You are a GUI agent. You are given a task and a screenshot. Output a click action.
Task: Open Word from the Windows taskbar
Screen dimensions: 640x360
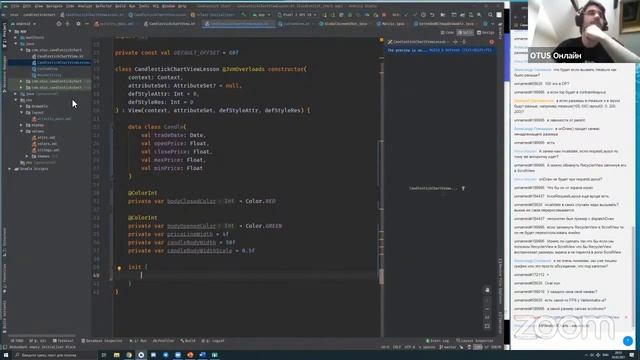point(202,355)
